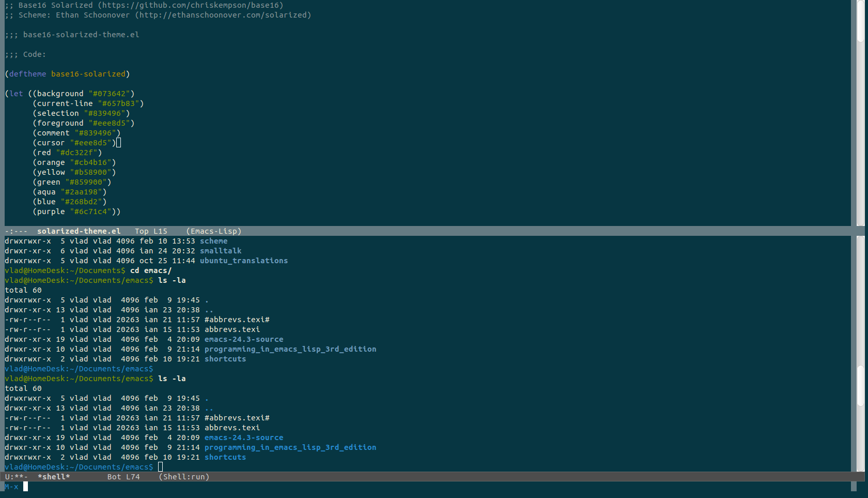868x498 pixels.
Task: Click the 'U:**-' status flags in mode line
Action: pyautogui.click(x=16, y=477)
